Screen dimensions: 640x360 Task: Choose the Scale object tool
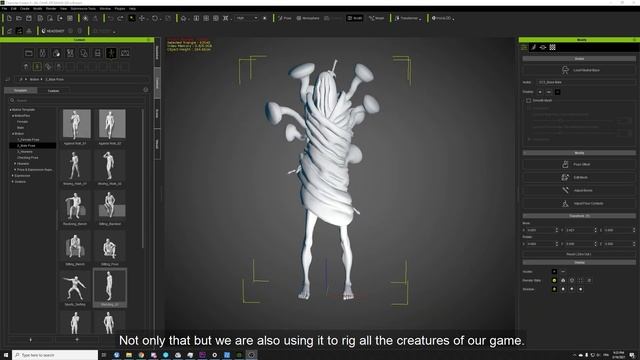pyautogui.click(x=167, y=18)
